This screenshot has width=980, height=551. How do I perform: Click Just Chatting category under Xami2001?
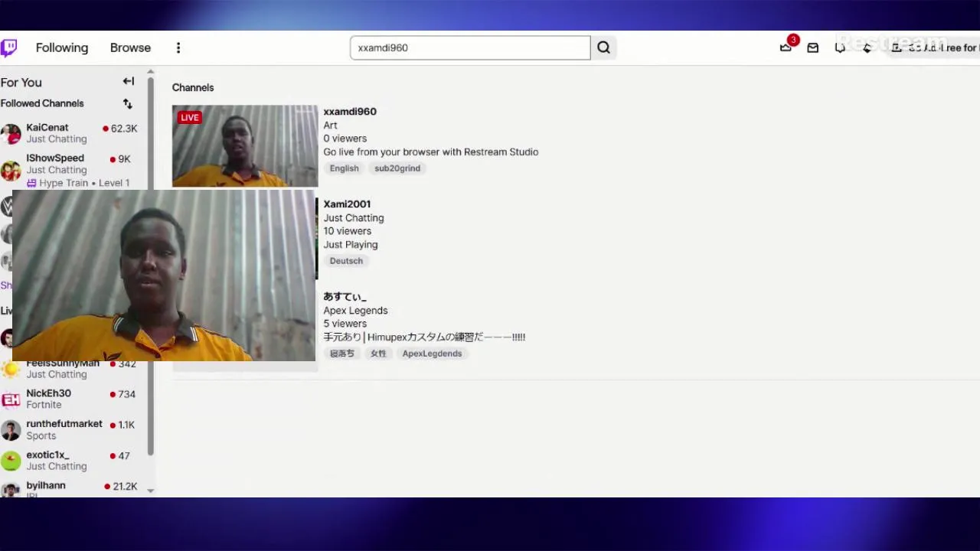(x=354, y=218)
